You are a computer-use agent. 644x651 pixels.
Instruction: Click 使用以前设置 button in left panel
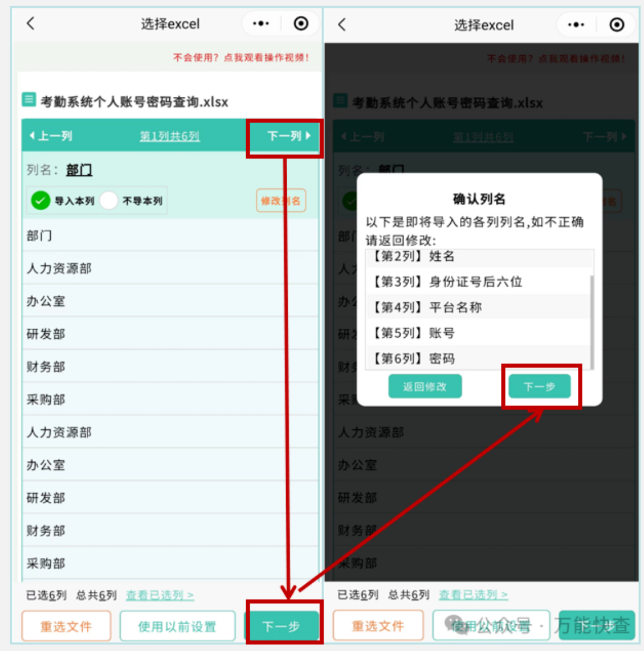(x=177, y=626)
